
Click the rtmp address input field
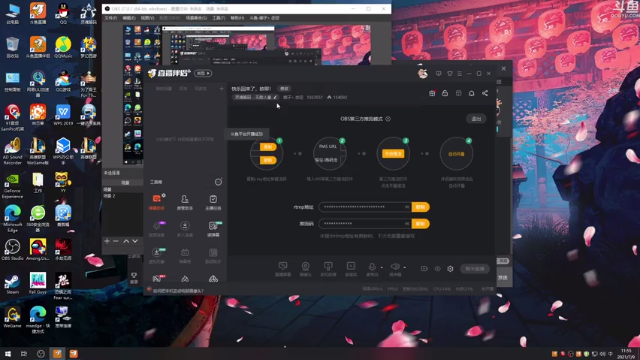click(365, 207)
